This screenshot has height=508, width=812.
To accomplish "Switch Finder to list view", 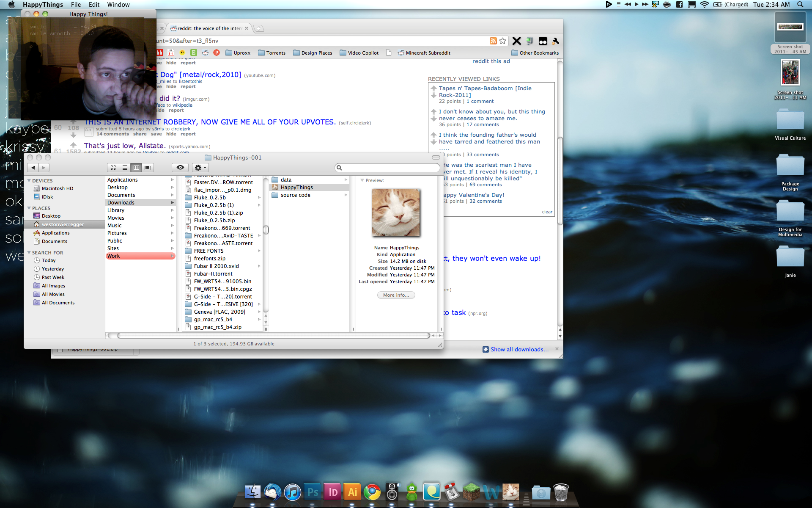I will pos(125,168).
